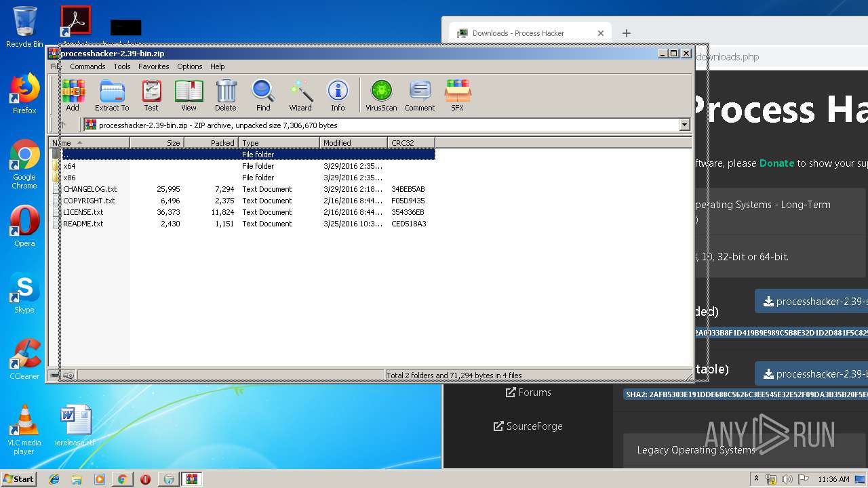868x488 pixels.
Task: Open the Help menu
Action: pos(217,66)
